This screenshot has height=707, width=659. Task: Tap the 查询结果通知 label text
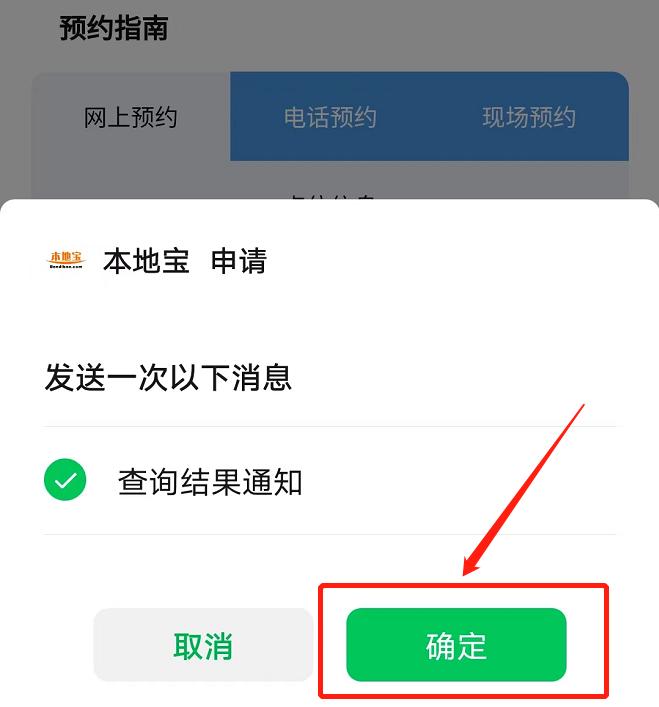coord(210,482)
